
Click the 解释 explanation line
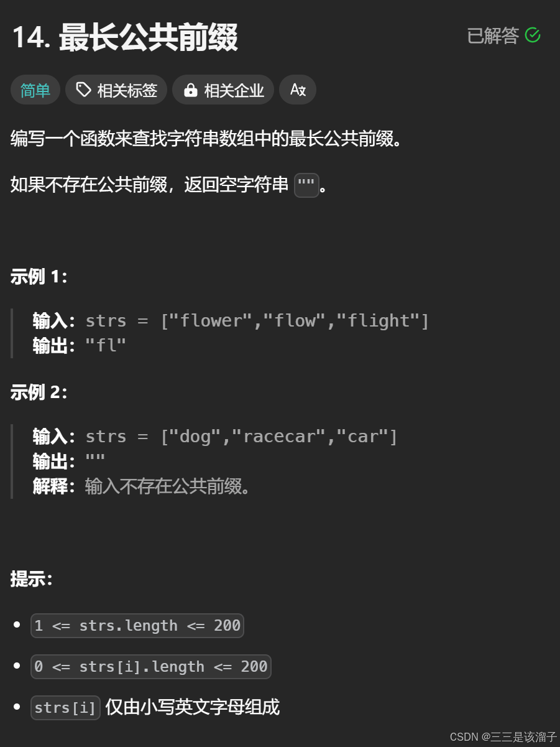[x=143, y=486]
